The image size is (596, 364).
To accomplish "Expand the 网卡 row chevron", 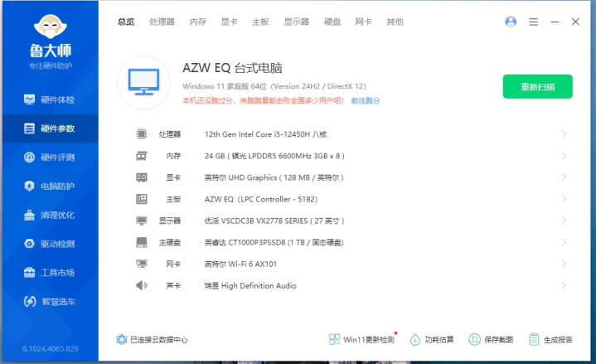I will [564, 264].
